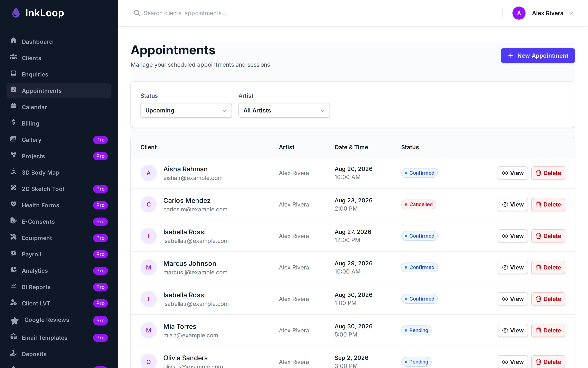Click Aisha Rahman's avatar circle
588x368 pixels.
tap(148, 173)
